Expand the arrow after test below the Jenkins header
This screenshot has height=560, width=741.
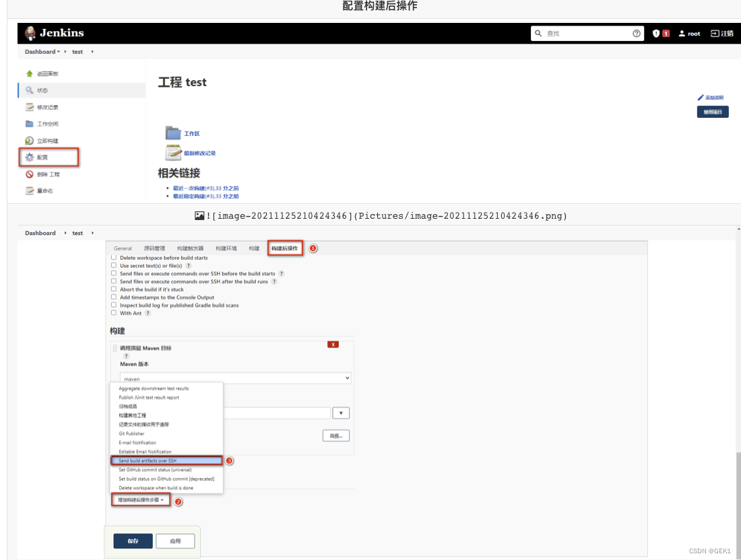92,51
